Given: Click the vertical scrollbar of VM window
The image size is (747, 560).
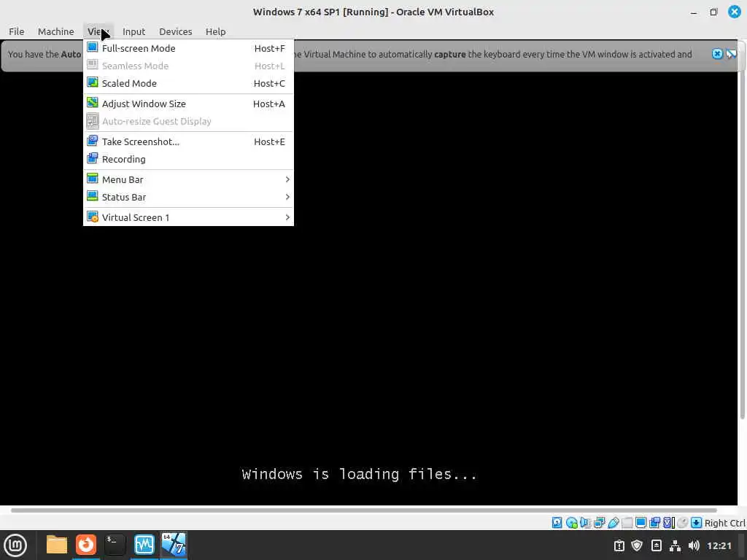Looking at the screenshot, I should [x=742, y=231].
